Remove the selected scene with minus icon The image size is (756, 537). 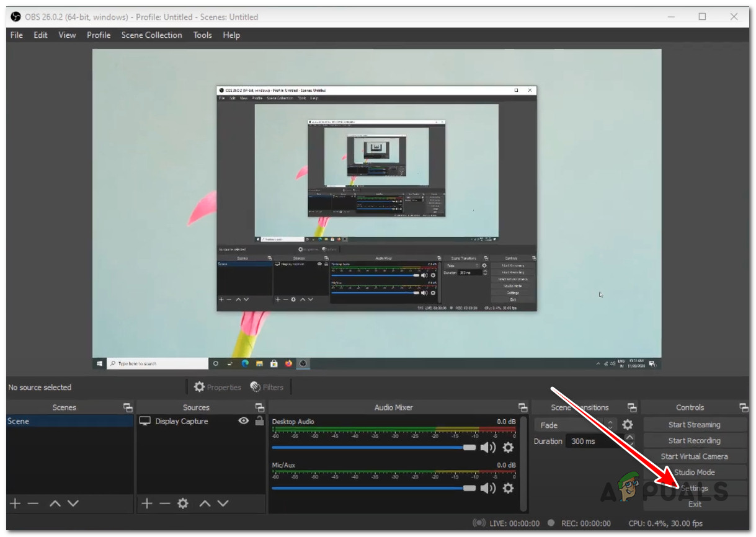[x=33, y=504]
